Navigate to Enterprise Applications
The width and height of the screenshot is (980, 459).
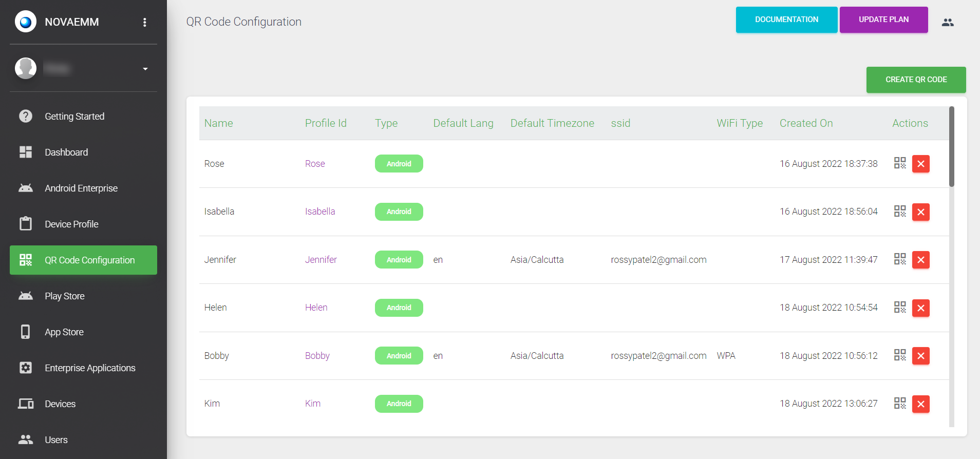[90, 368]
